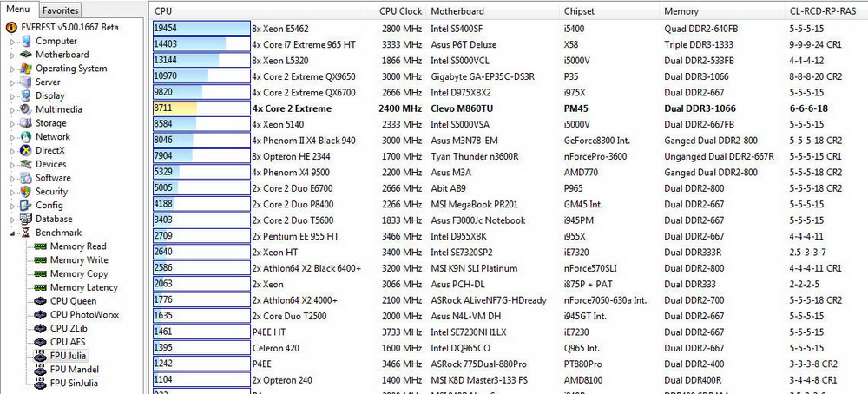Click the Clevo M860TU motherboard cell
Screen dimensions: 868x394
tap(462, 108)
